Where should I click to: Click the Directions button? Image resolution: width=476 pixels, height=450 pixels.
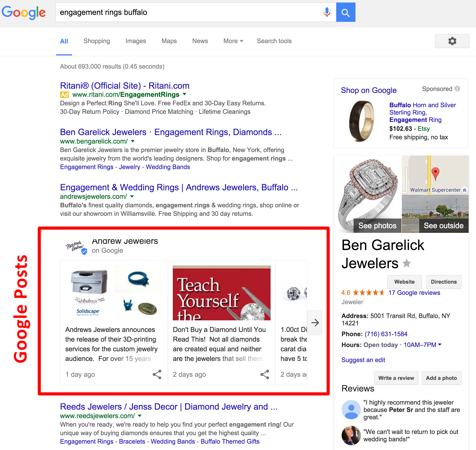(x=444, y=282)
